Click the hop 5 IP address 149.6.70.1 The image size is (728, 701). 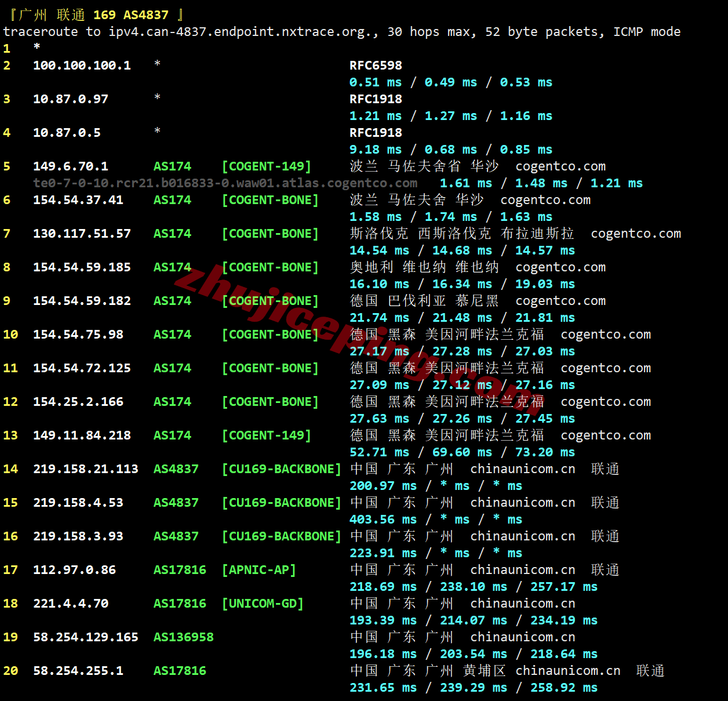70,166
